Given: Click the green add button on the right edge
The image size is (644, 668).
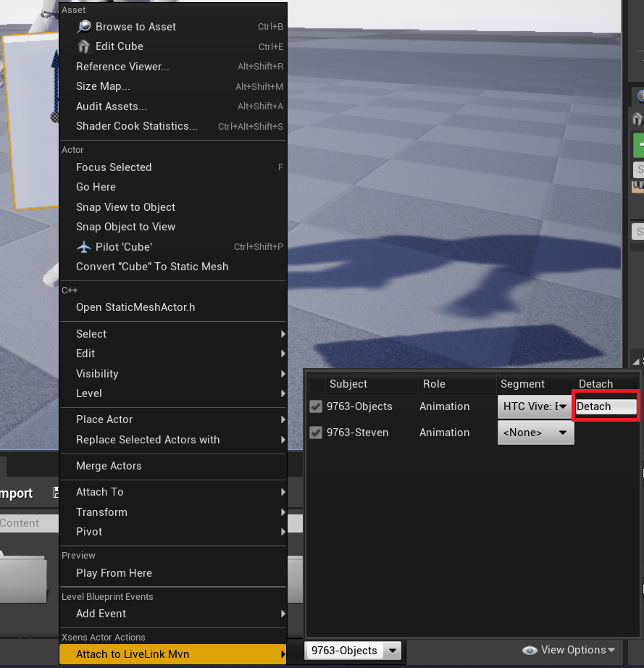Looking at the screenshot, I should click(x=640, y=145).
